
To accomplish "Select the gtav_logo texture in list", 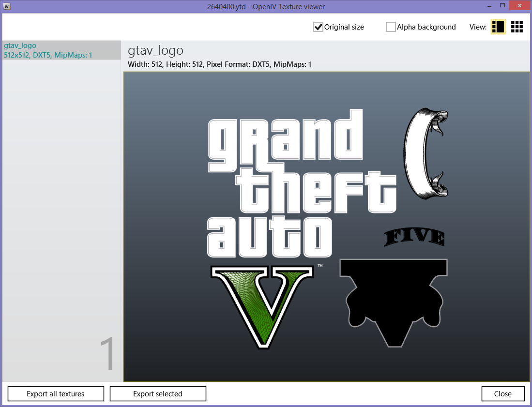I will coord(61,50).
